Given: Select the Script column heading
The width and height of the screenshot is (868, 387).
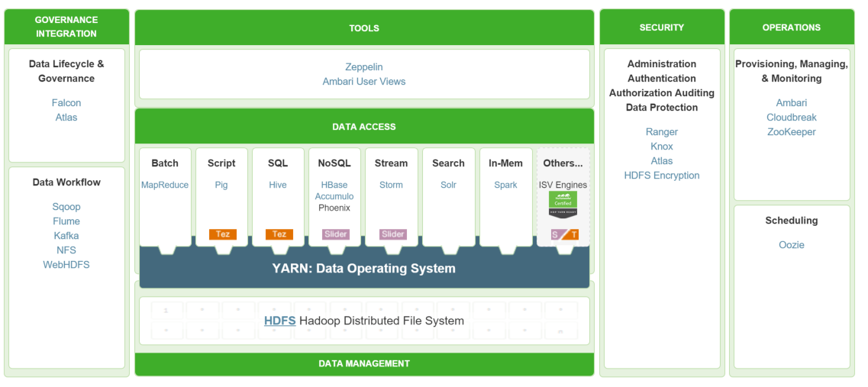Looking at the screenshot, I should point(221,163).
